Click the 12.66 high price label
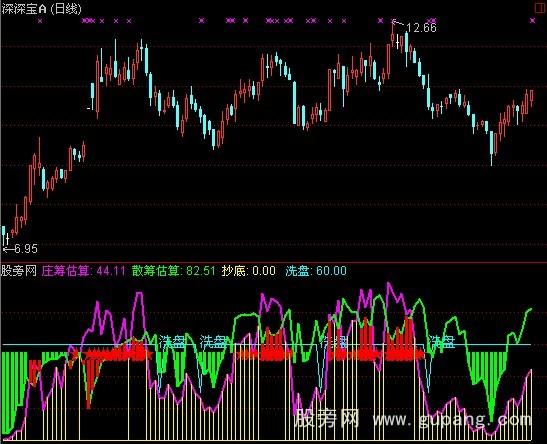 421,28
